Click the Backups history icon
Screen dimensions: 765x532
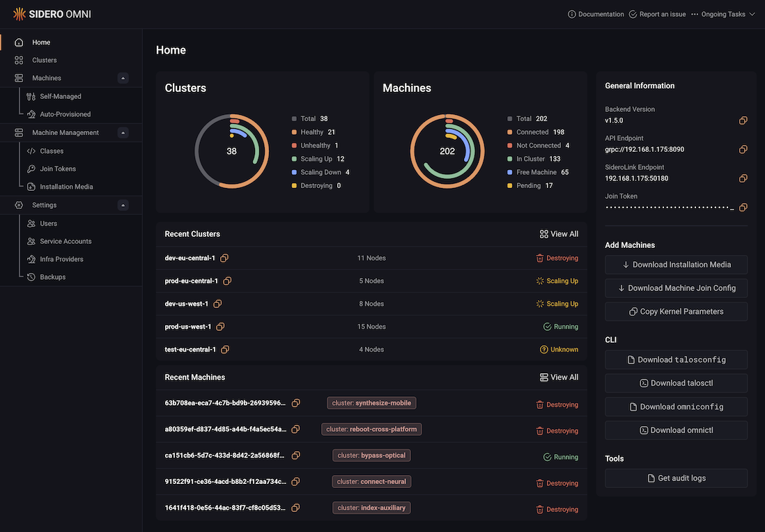pos(31,277)
